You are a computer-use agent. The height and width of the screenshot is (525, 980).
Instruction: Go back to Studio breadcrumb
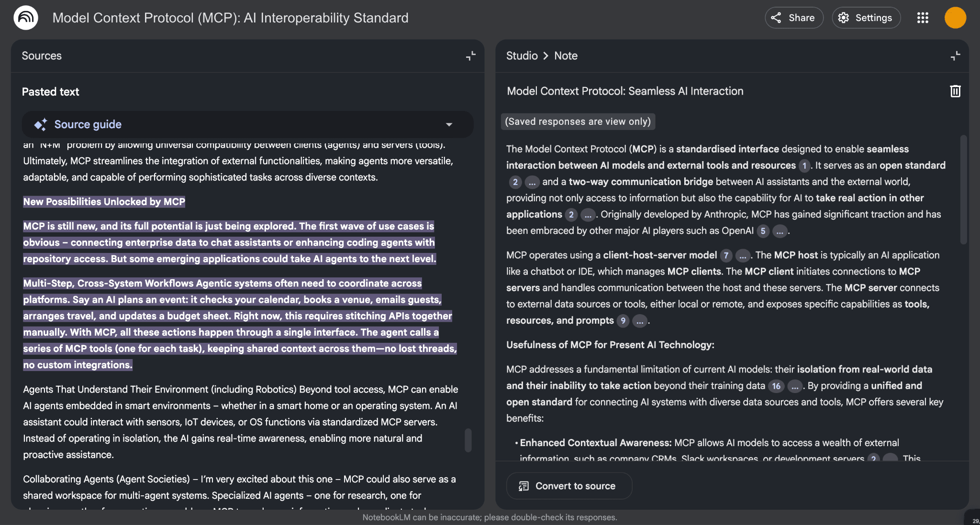522,56
